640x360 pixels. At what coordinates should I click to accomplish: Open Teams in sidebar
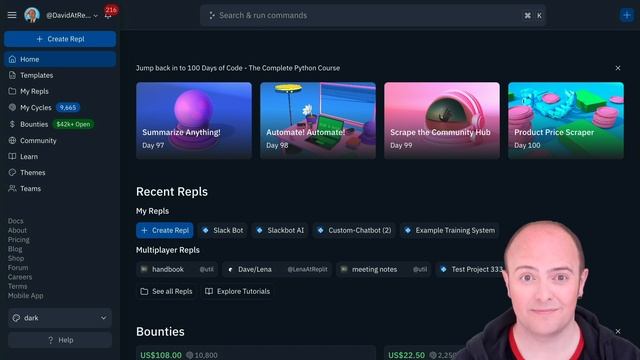[x=60, y=189]
